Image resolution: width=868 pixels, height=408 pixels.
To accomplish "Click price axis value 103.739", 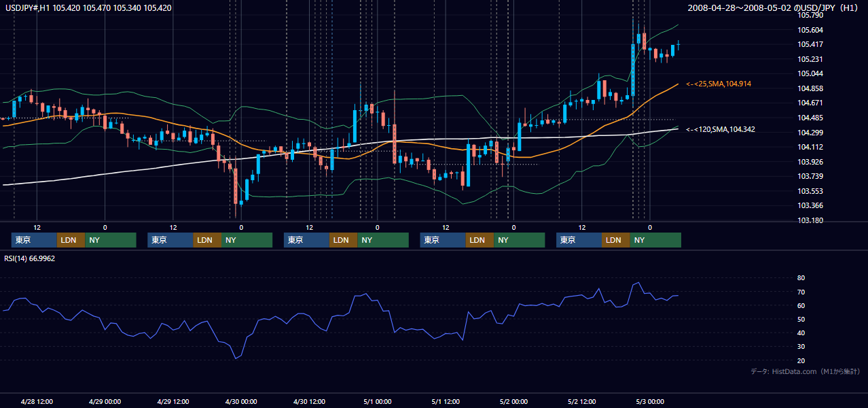I will tap(810, 176).
